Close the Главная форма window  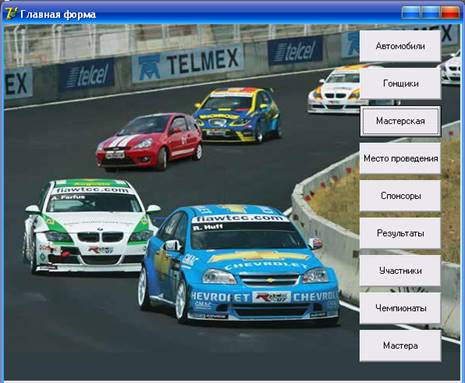click(x=450, y=13)
